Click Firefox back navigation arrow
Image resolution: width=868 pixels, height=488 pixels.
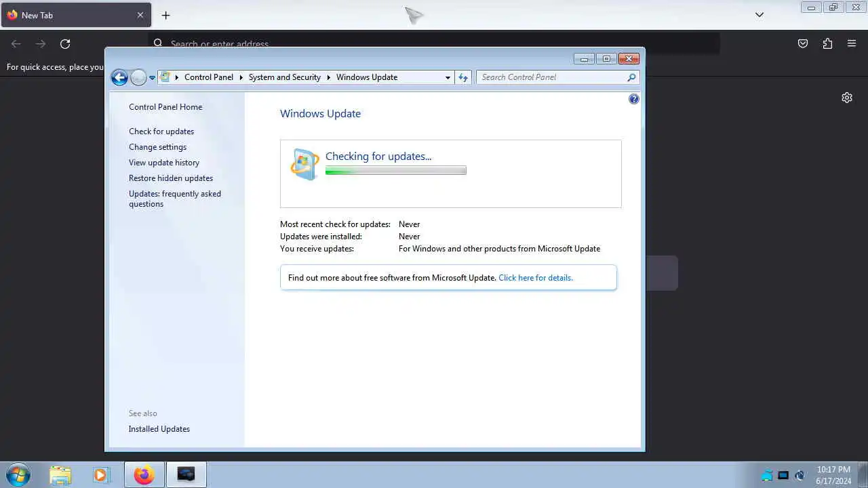[16, 43]
